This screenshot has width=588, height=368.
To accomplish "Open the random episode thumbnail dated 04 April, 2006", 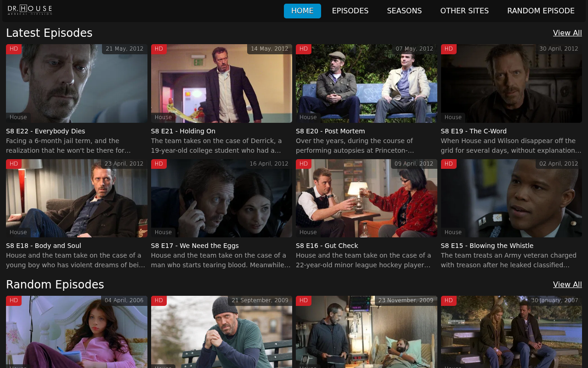I will 77,332.
